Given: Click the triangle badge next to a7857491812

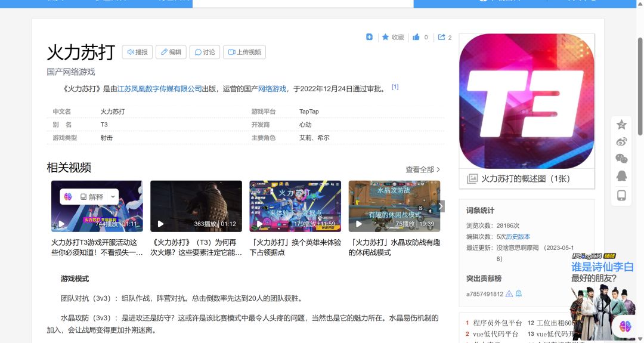Looking at the screenshot, I should point(509,293).
